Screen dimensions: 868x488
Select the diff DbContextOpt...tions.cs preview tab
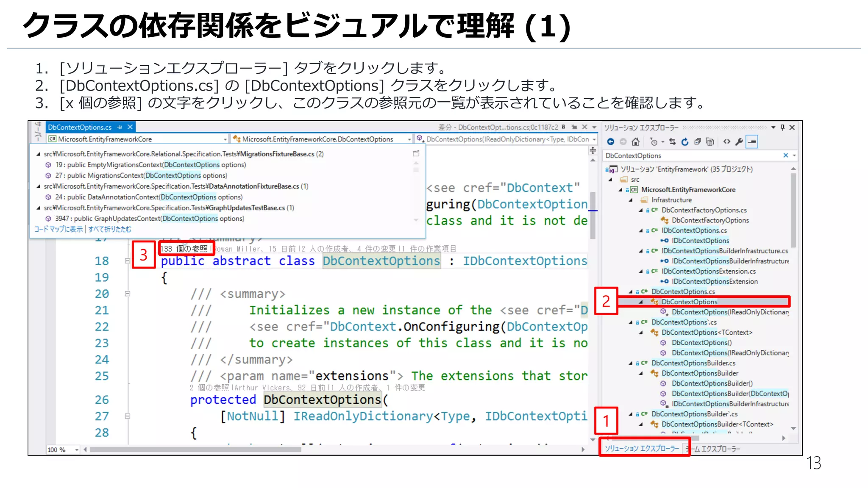coord(498,127)
